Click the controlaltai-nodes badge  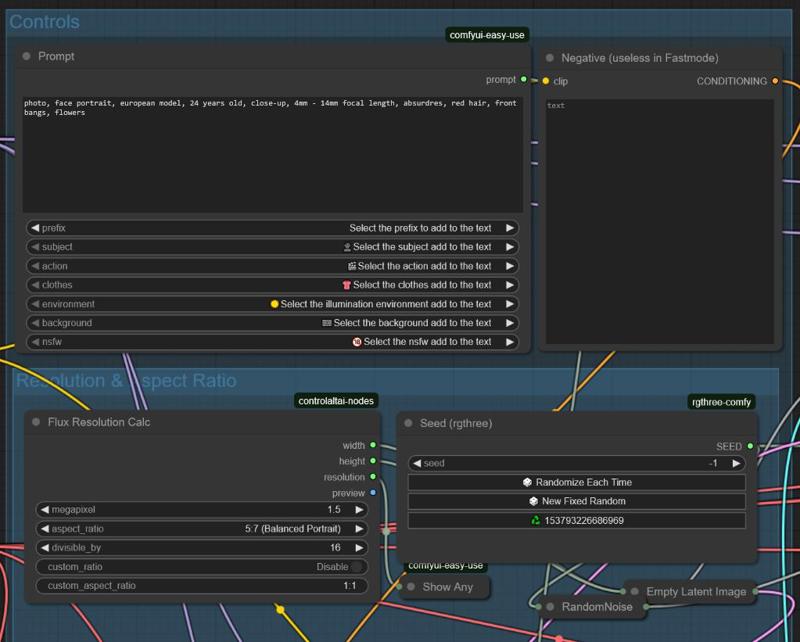pyautogui.click(x=336, y=401)
